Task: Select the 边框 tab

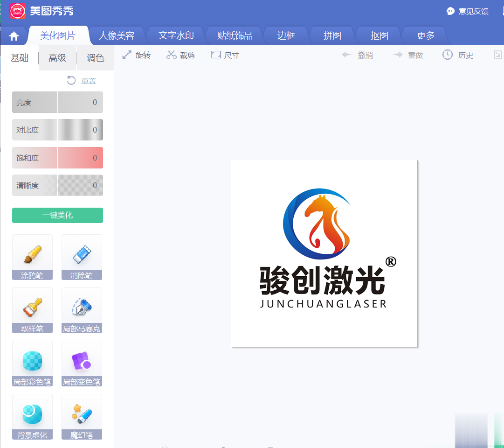Action: tap(286, 35)
